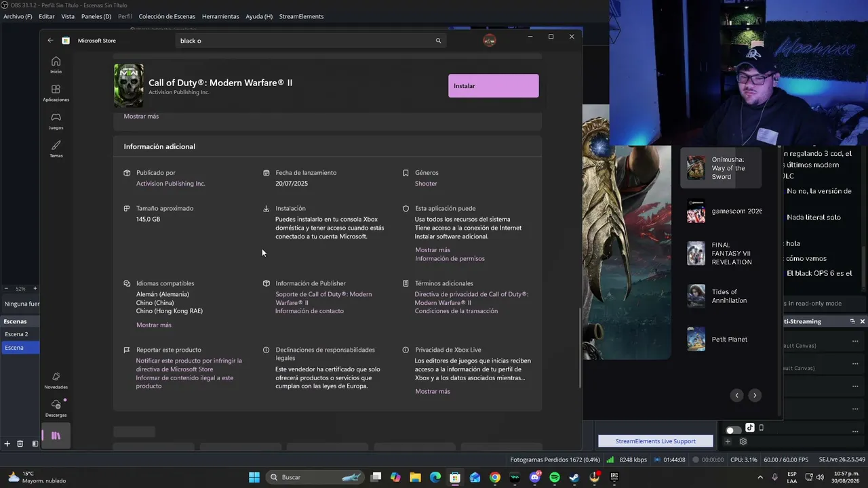This screenshot has height=488, width=868.
Task: Add a Multi-Streaming destination
Action: 728,441
